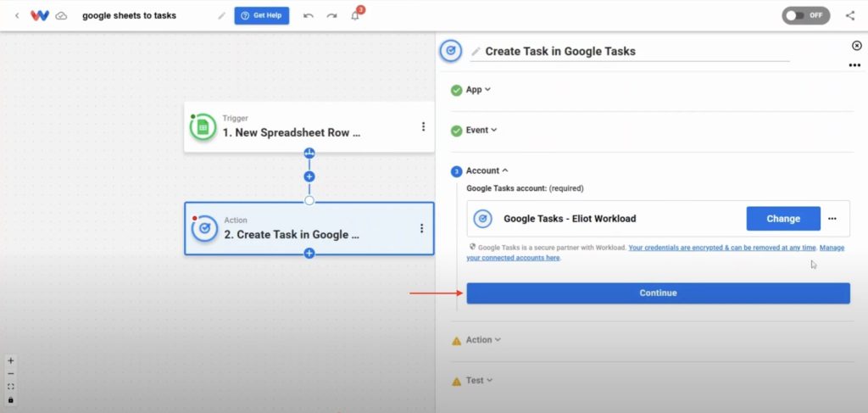868x413 pixels.
Task: Click the Google Tasks action node icon
Action: tap(204, 229)
